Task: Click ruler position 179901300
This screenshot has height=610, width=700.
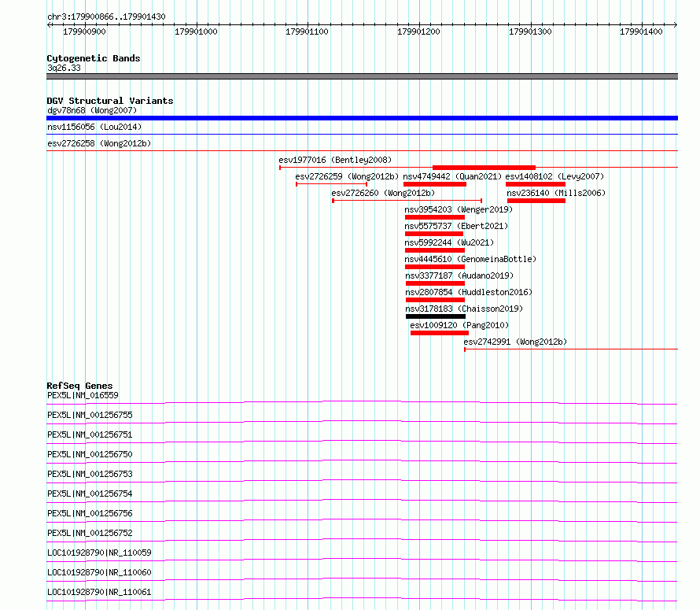Action: (530, 31)
